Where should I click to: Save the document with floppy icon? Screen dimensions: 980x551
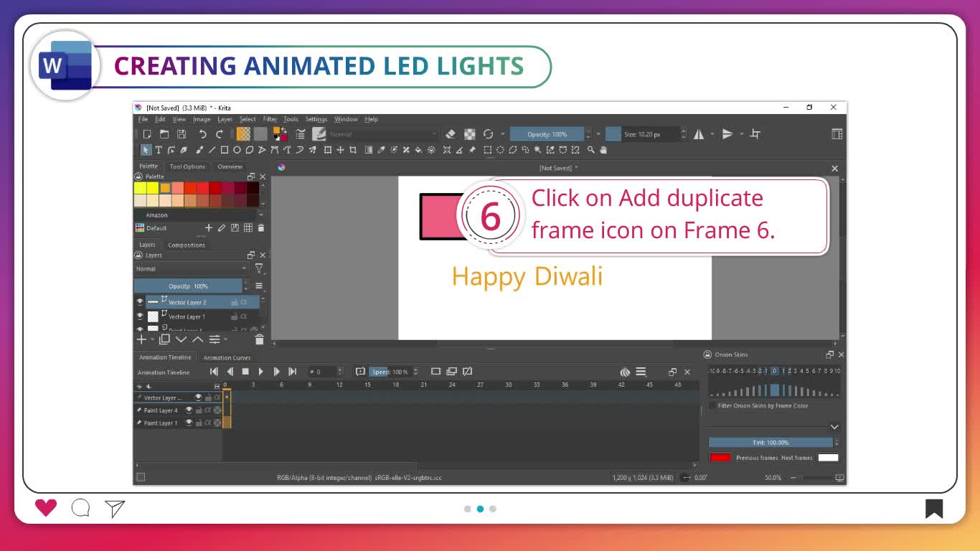tap(182, 134)
